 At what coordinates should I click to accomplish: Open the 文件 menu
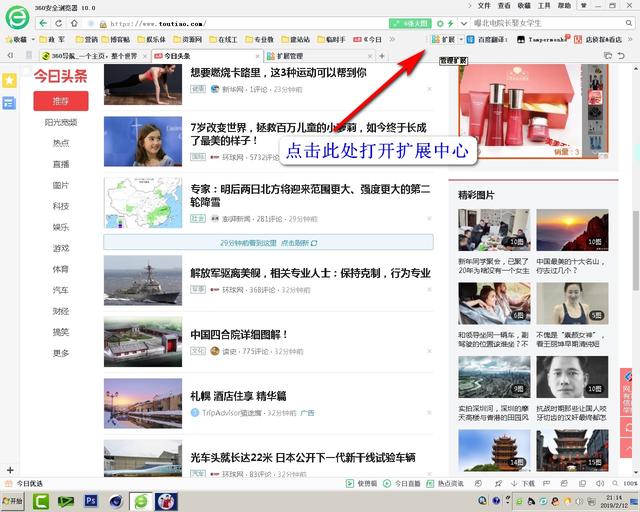tap(484, 5)
